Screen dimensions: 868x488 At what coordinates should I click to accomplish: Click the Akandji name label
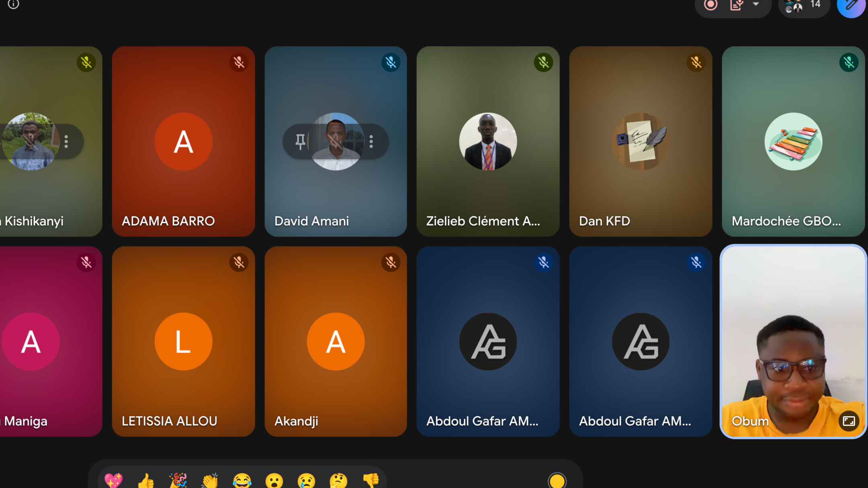point(296,421)
